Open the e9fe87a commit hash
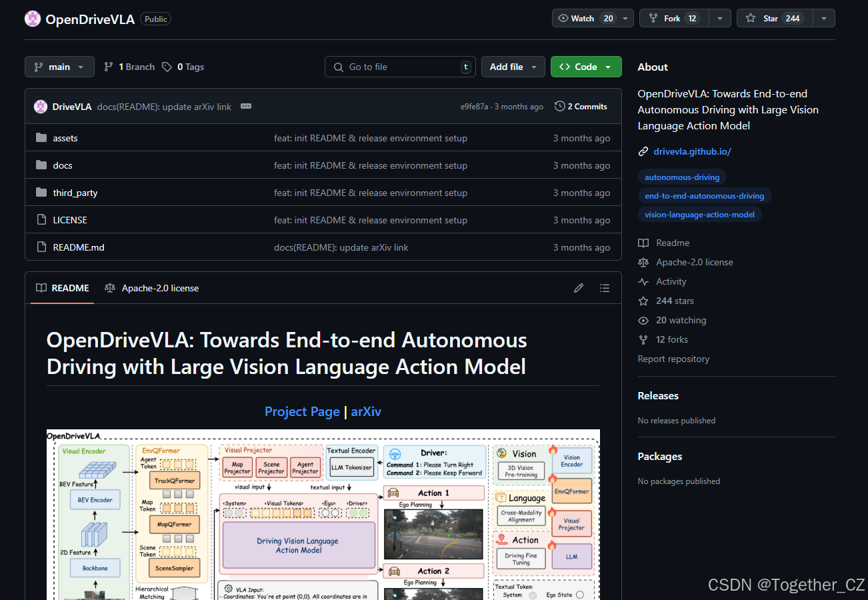 (475, 107)
